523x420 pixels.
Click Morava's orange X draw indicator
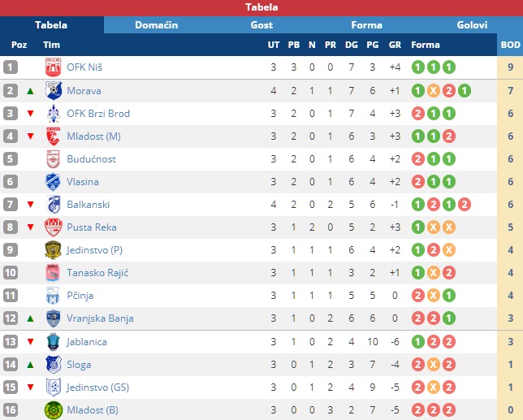coord(434,91)
